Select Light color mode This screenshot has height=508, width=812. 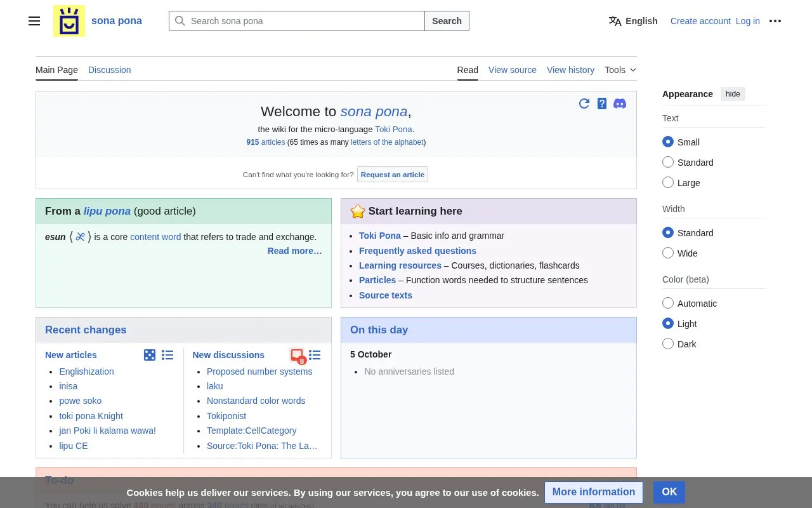pyautogui.click(x=668, y=324)
